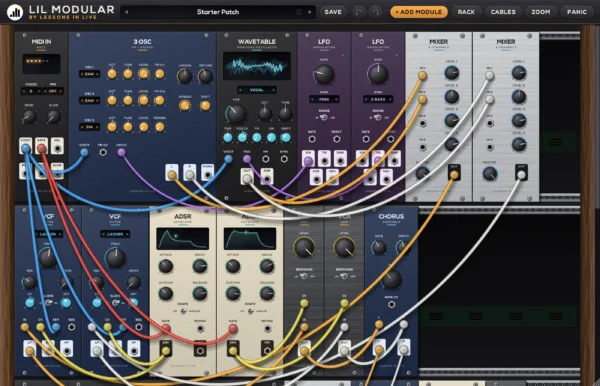Open the CABLES menu
The height and width of the screenshot is (386, 600).
click(503, 12)
